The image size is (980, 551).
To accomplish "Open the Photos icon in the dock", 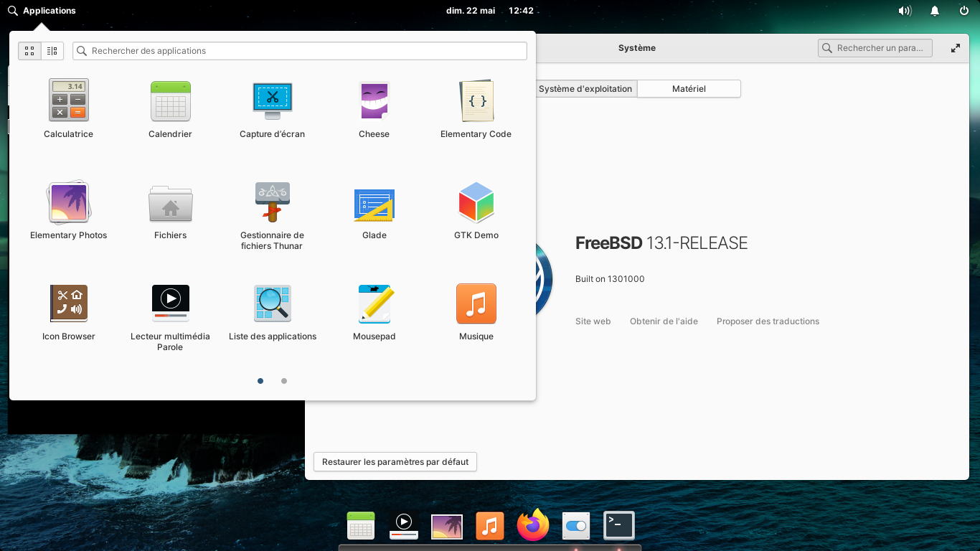I will (x=447, y=526).
